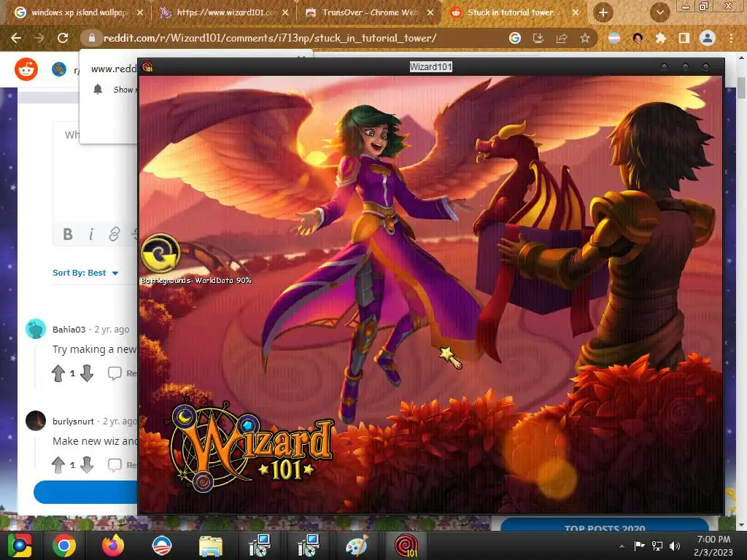Open the Wizard101 subreddit icon
This screenshot has height=560, width=747.
59,69
